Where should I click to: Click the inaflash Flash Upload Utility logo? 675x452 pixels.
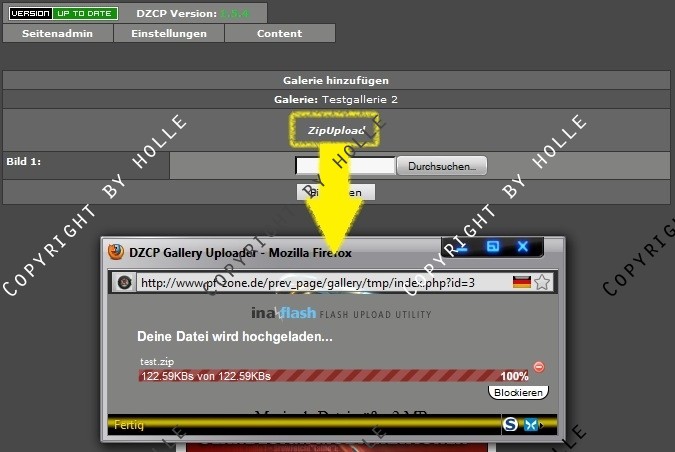pyautogui.click(x=341, y=313)
